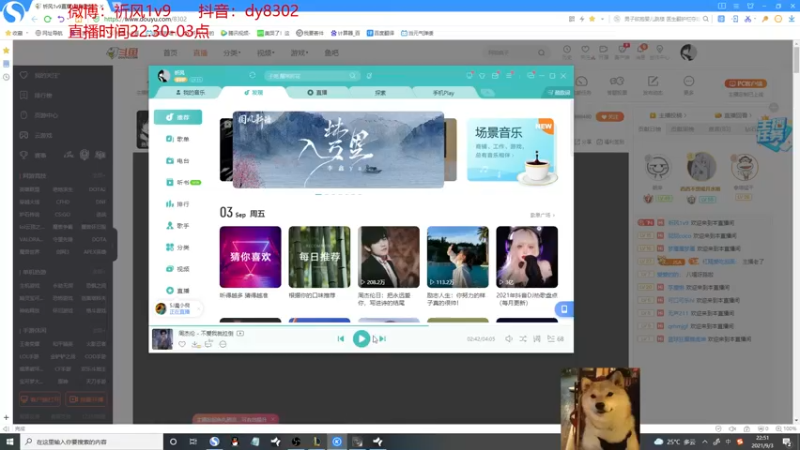800x450 pixels.
Task: Switch to the 直播 tab in music player
Action: (x=317, y=92)
